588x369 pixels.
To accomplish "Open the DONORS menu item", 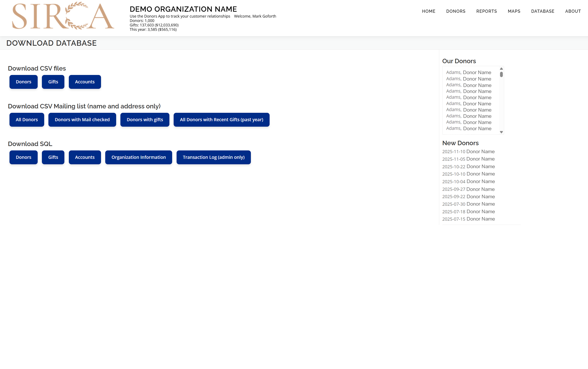I will 455,11.
